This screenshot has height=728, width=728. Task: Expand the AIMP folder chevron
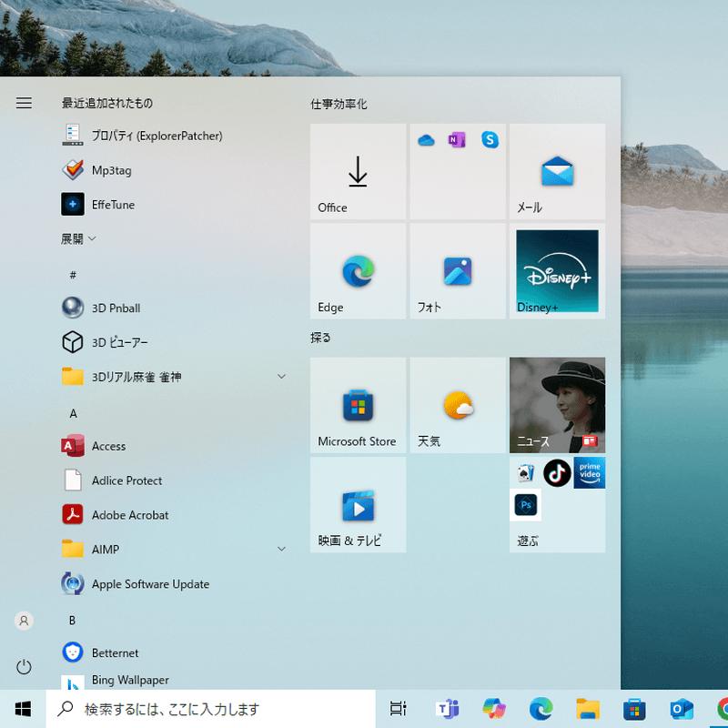(x=281, y=549)
